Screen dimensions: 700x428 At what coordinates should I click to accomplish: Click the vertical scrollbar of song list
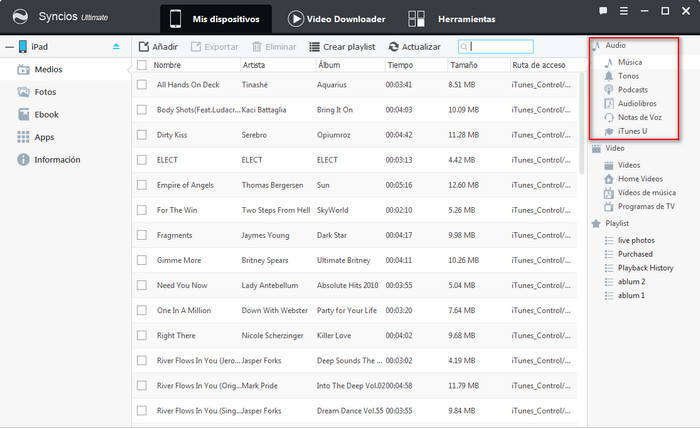pos(581,123)
